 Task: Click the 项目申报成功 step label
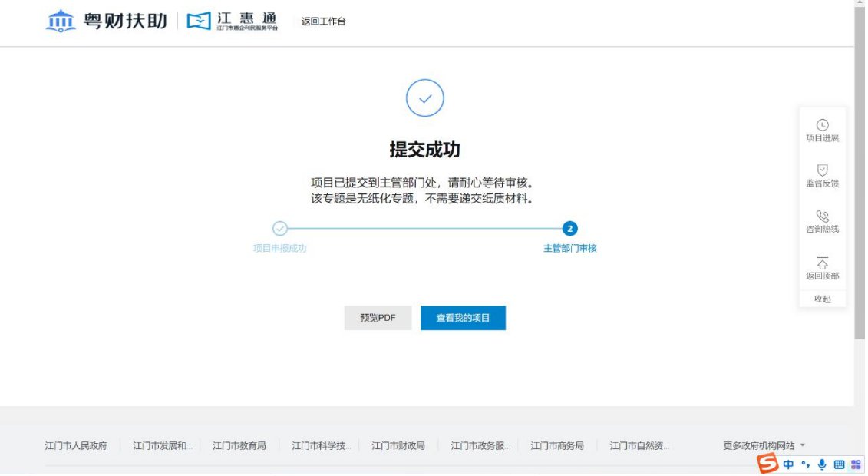tap(281, 249)
